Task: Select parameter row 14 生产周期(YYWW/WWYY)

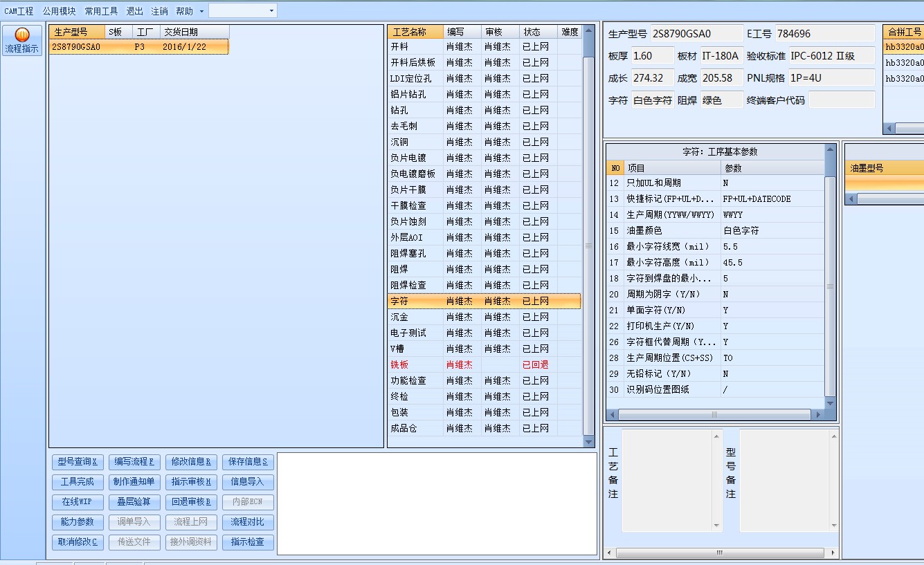Action: coord(716,214)
